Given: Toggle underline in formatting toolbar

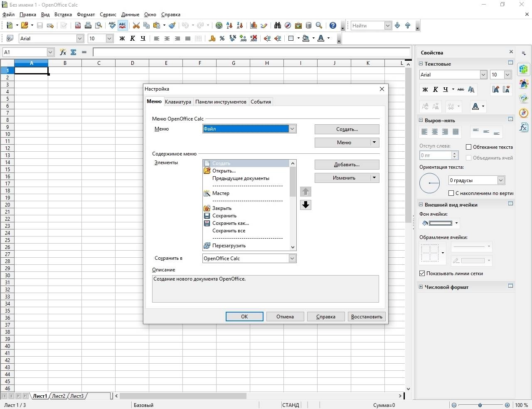Looking at the screenshot, I should [143, 38].
